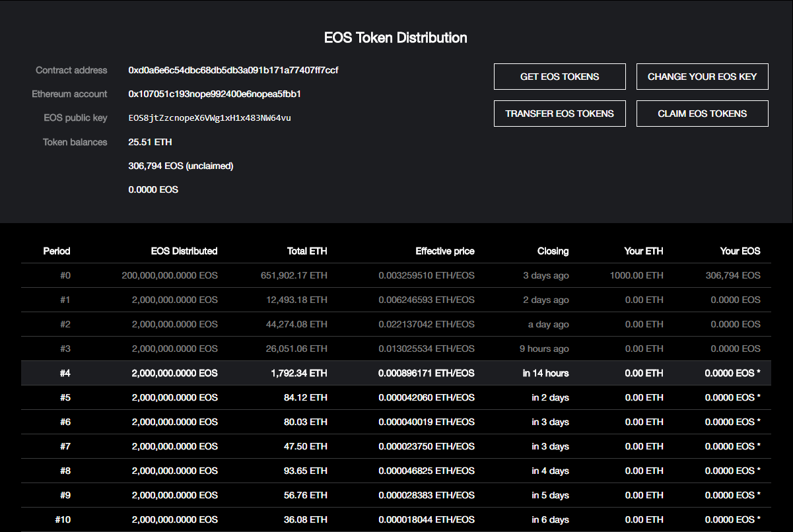Select period #3 row label
Screen dimensions: 793x532
pos(65,349)
